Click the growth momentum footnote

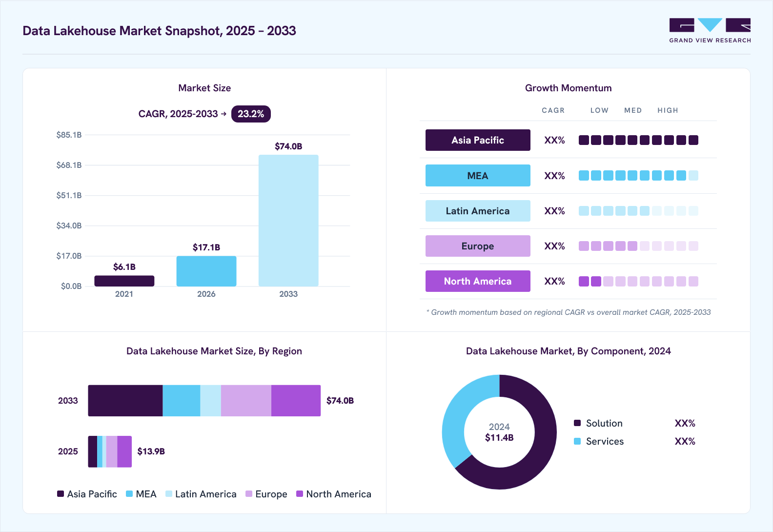(569, 312)
